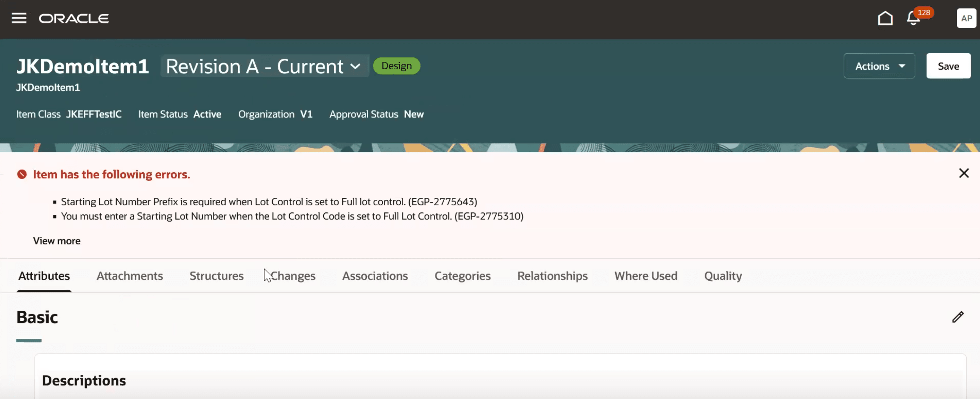980x399 pixels.
Task: Open the hamburger navigation menu
Action: coord(19,18)
